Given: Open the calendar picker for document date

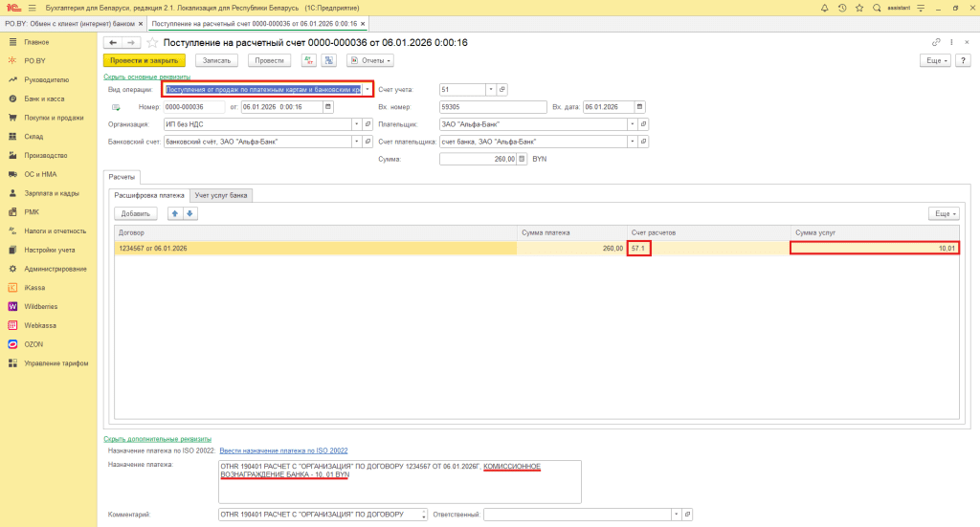Looking at the screenshot, I should (x=329, y=106).
